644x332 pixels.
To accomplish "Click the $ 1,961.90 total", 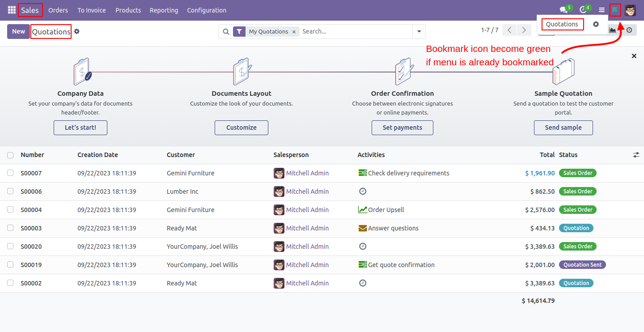I will tap(540, 173).
